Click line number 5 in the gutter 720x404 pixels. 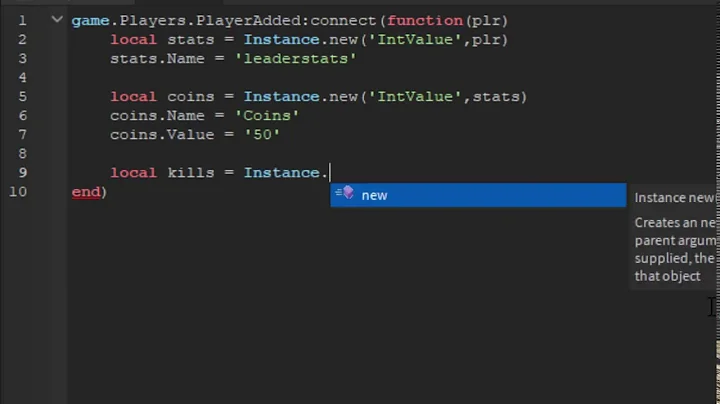22,97
